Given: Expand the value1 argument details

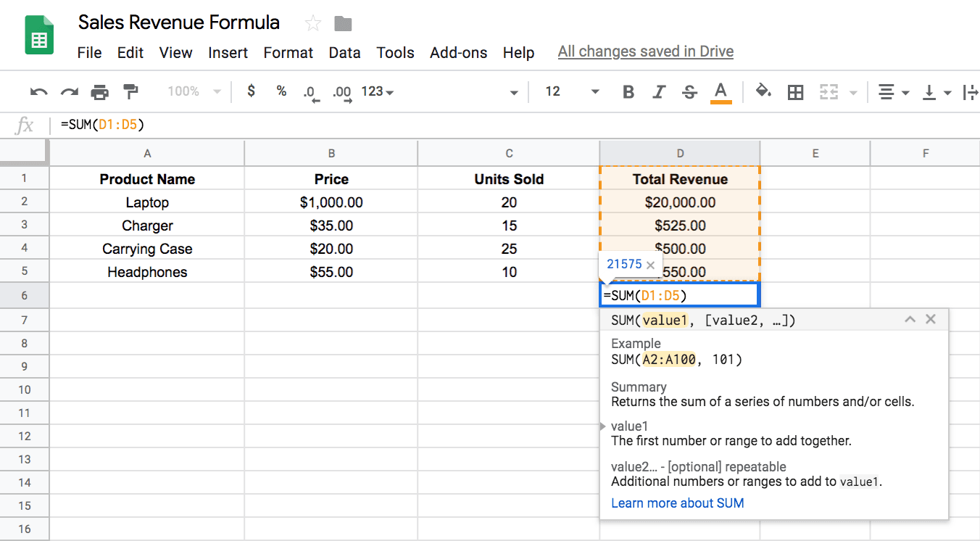Looking at the screenshot, I should click(x=603, y=426).
